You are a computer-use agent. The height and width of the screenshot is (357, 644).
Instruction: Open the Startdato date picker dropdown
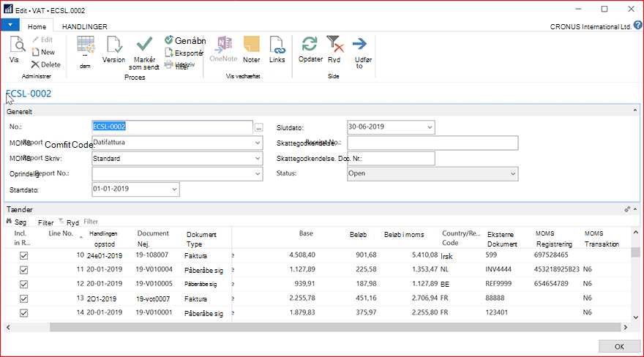(x=174, y=189)
